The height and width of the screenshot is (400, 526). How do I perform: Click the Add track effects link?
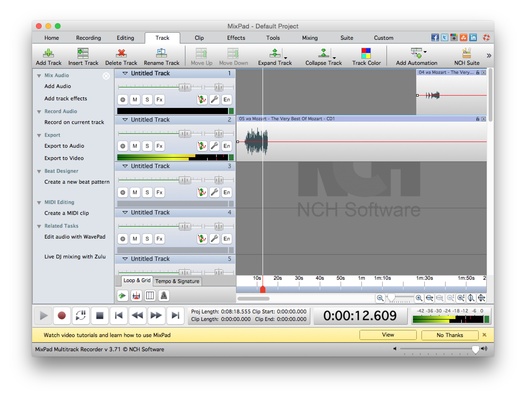pos(66,99)
